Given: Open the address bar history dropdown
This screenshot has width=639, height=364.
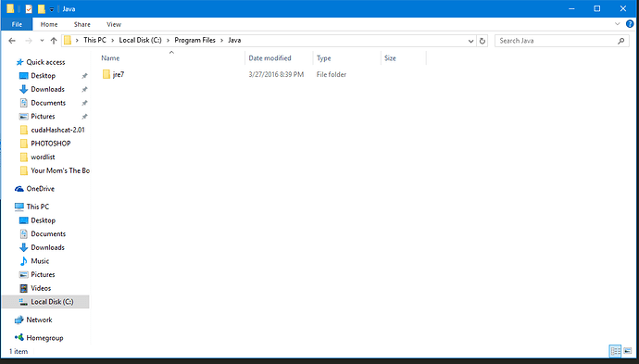Looking at the screenshot, I should (x=470, y=41).
